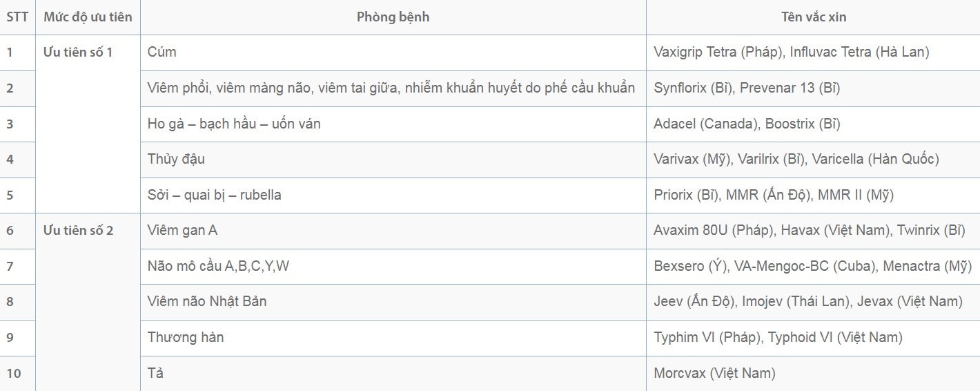The image size is (980, 391).
Task: Click the Ho gà – bạch hầu – uốn ván cell
Action: pos(393,124)
